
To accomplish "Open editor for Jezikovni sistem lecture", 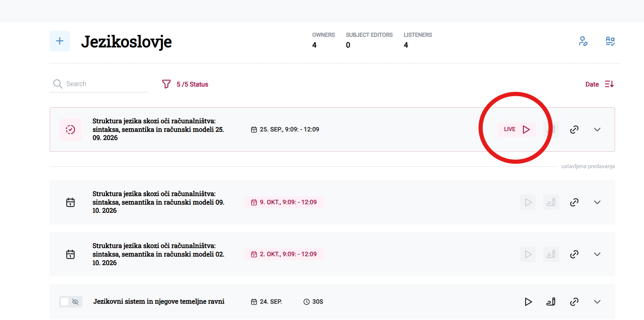I will (551, 302).
